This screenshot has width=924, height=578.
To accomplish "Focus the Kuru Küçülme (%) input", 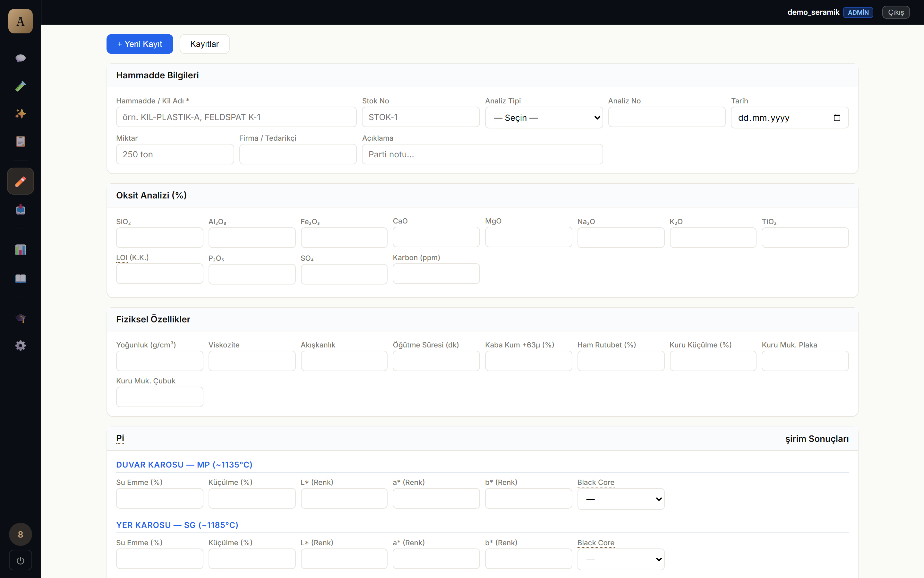I will click(x=713, y=361).
